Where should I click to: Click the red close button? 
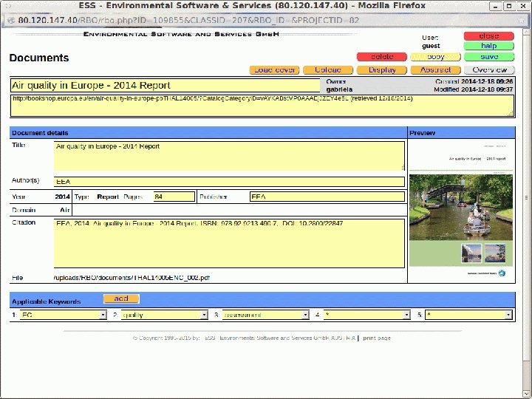(488, 36)
